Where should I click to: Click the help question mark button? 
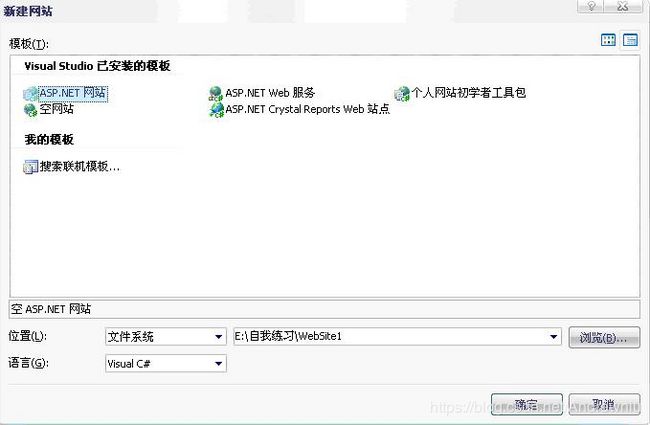point(592,6)
